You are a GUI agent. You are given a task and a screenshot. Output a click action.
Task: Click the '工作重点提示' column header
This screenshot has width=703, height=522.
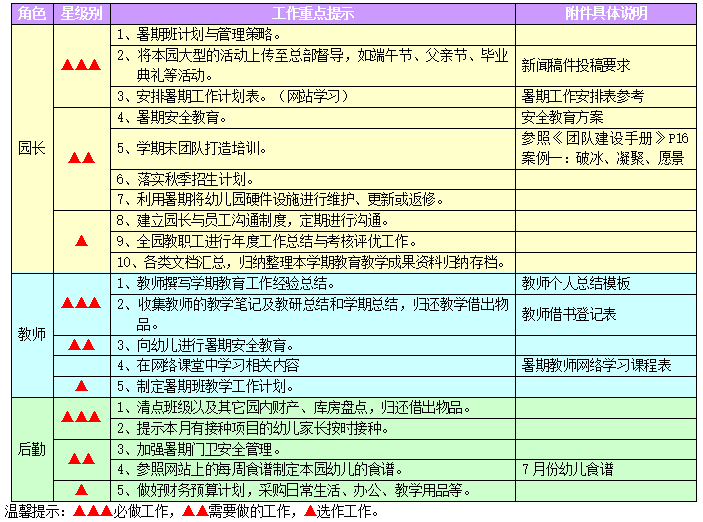[x=313, y=13]
